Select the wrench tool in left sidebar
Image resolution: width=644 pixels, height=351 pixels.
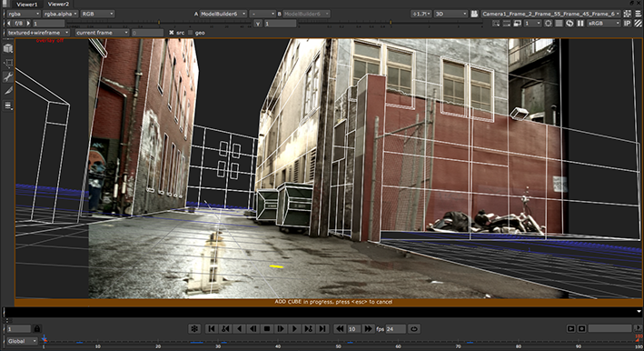[8, 77]
